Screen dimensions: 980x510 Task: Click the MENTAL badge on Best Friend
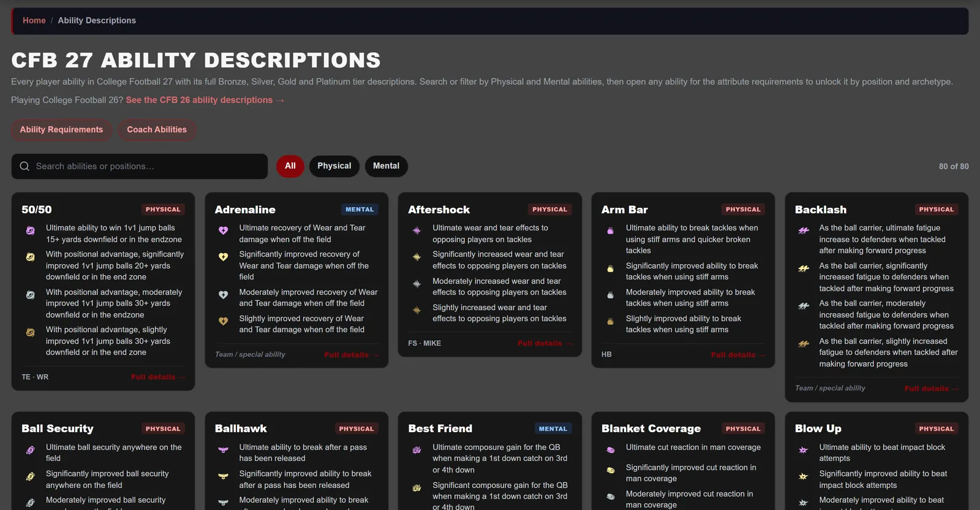(553, 429)
